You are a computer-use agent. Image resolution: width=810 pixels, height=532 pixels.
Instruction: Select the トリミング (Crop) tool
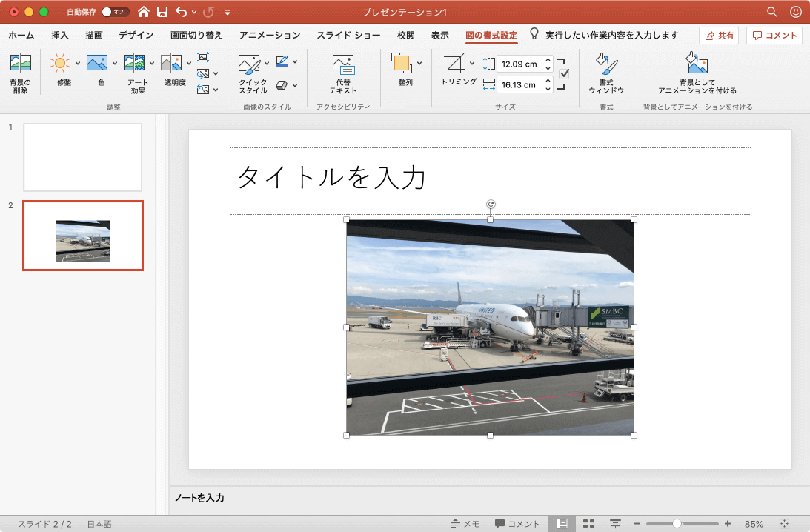coord(454,64)
